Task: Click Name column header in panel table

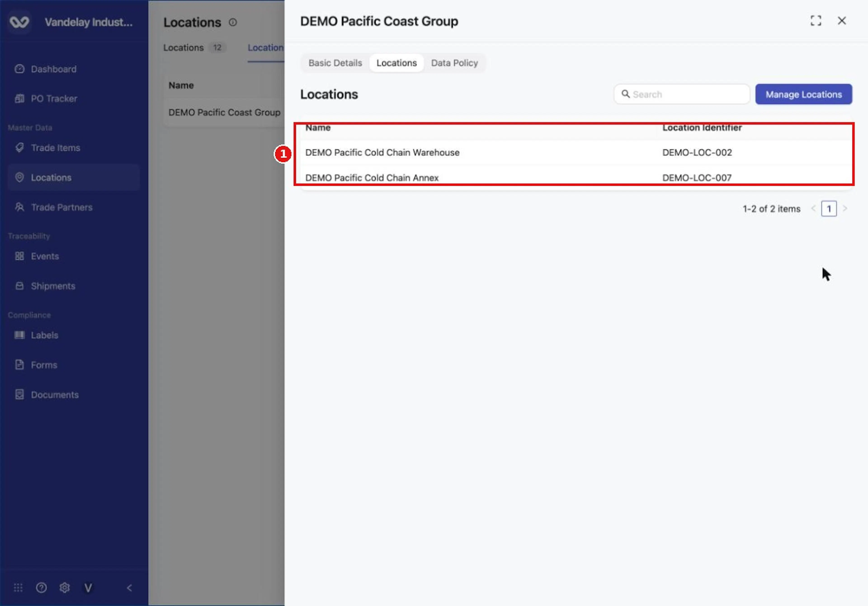Action: pyautogui.click(x=318, y=128)
